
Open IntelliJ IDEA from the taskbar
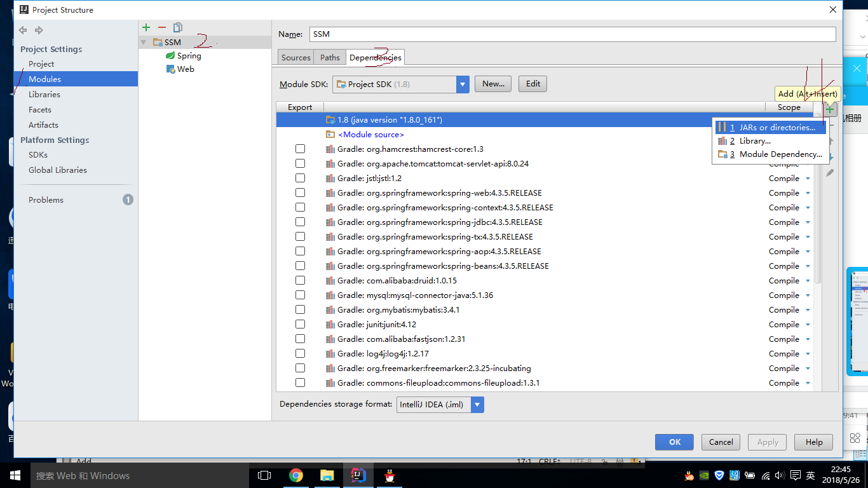[358, 475]
